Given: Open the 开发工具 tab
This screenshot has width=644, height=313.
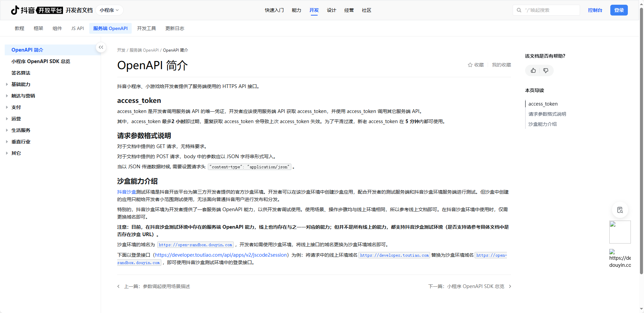Looking at the screenshot, I should pos(146,28).
